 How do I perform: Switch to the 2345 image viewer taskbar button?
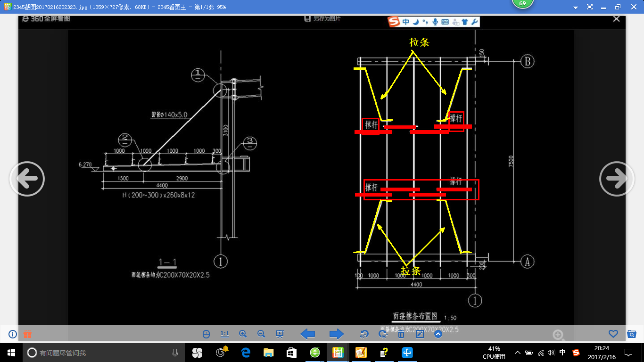coord(338,353)
